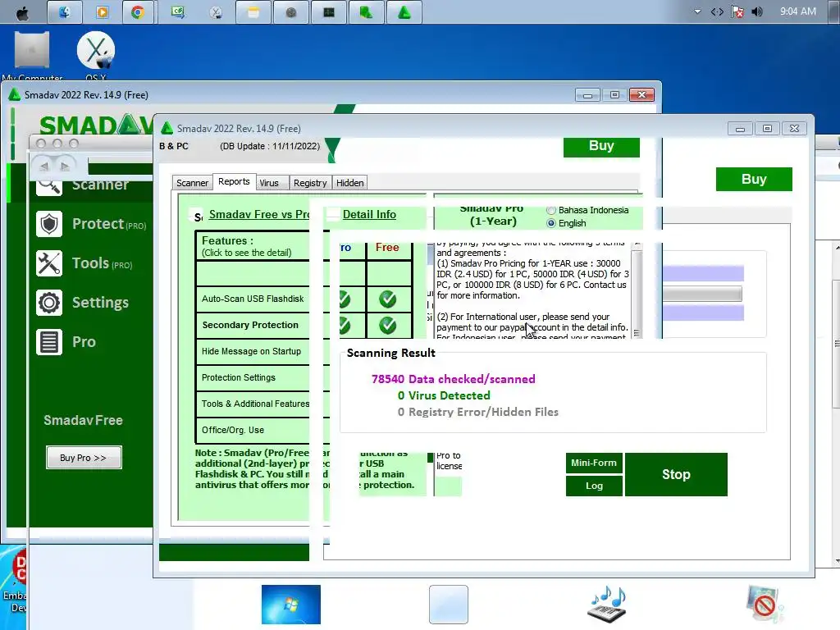The width and height of the screenshot is (840, 630).
Task: Click the Free column header
Action: [387, 248]
